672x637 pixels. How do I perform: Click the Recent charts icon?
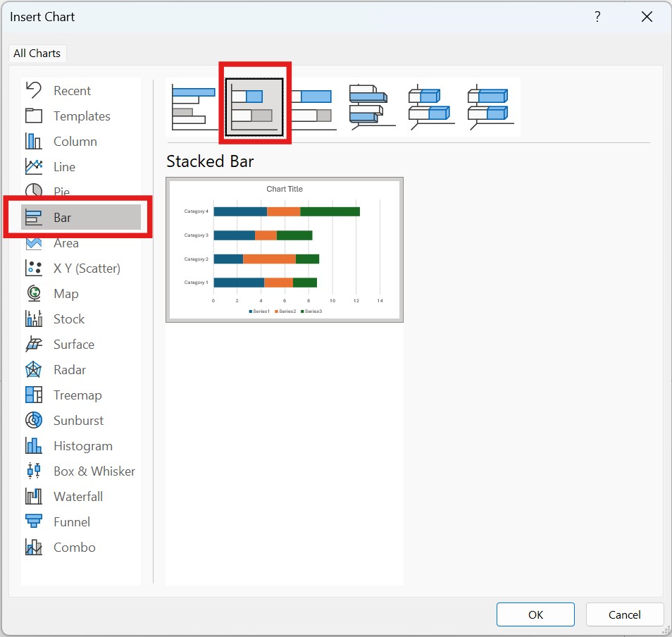pos(33,90)
